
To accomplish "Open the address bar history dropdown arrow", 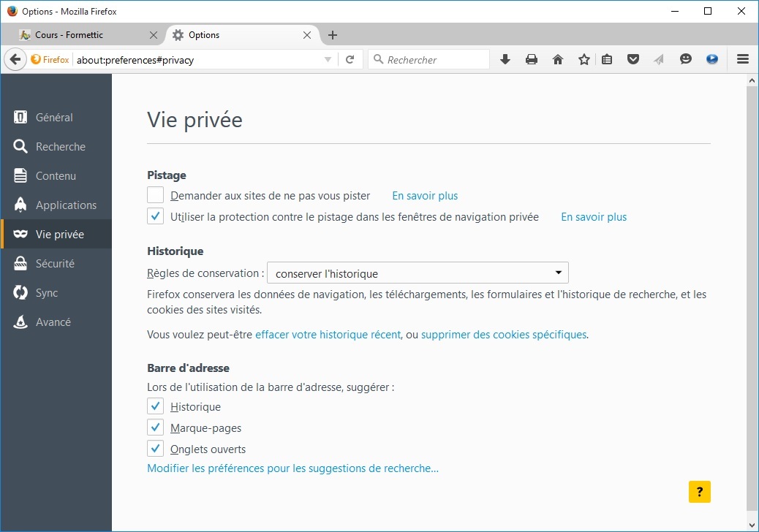I will pyautogui.click(x=328, y=59).
